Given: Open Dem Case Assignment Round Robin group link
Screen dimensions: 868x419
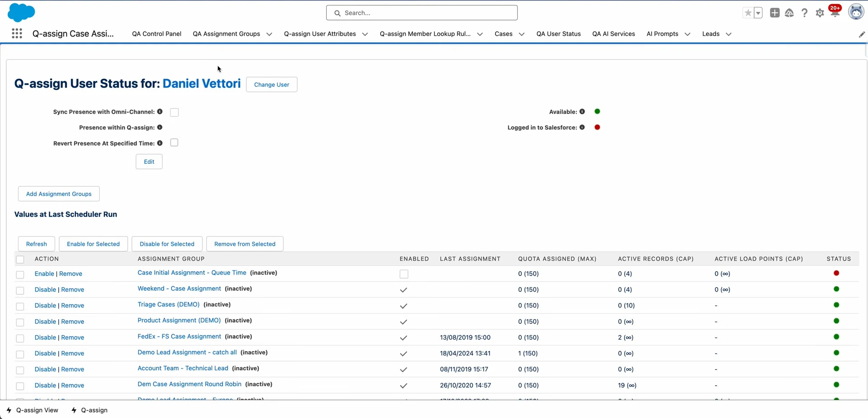Looking at the screenshot, I should 189,384.
